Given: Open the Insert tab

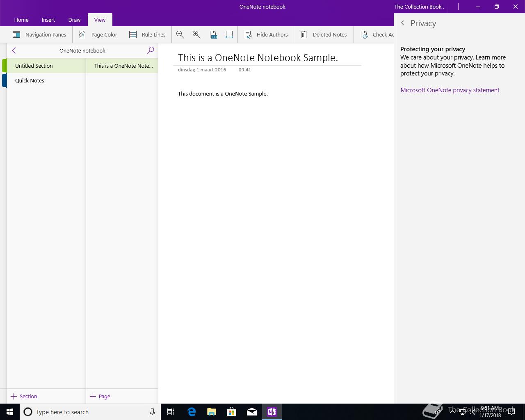Looking at the screenshot, I should tap(48, 20).
